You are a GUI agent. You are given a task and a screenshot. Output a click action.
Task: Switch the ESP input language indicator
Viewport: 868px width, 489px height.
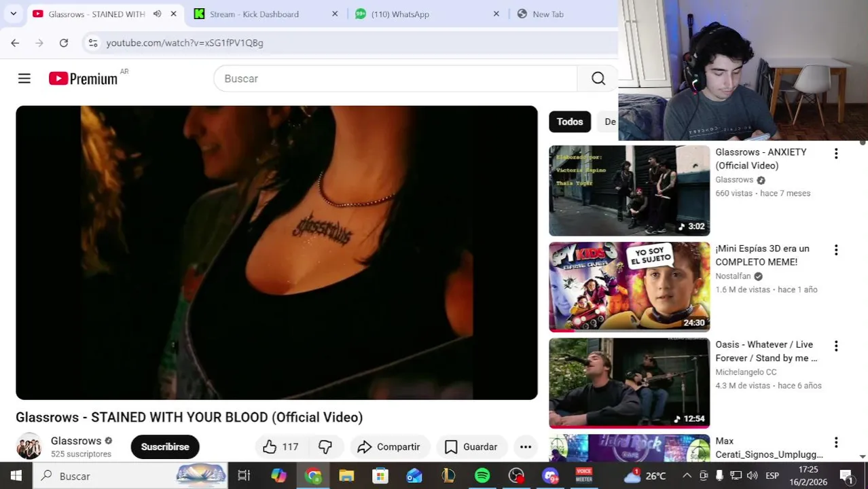[x=773, y=476]
